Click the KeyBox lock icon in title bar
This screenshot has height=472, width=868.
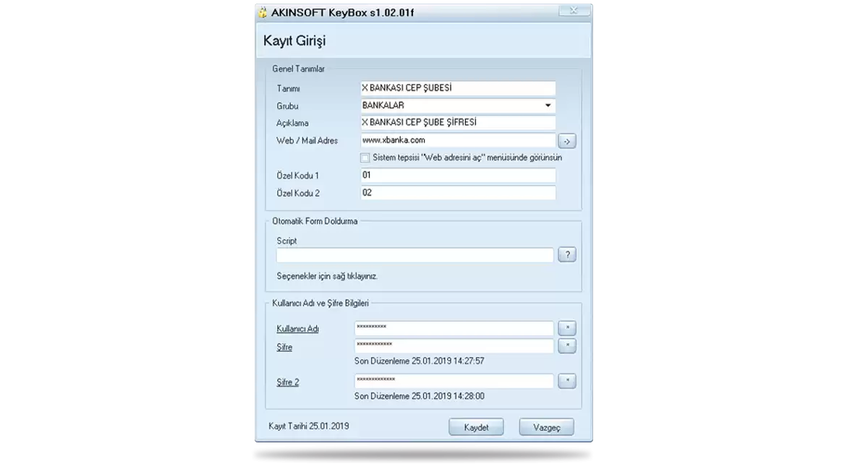tap(263, 12)
